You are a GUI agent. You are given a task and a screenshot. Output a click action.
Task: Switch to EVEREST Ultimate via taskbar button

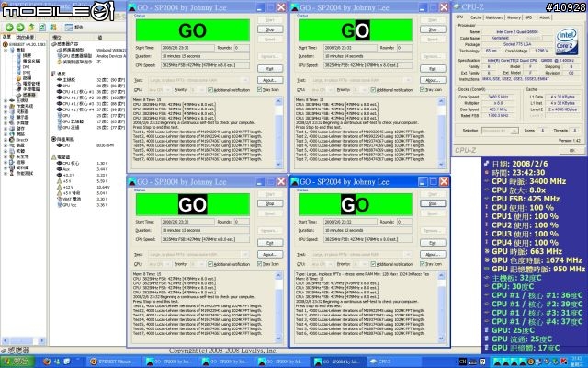pyautogui.click(x=114, y=362)
